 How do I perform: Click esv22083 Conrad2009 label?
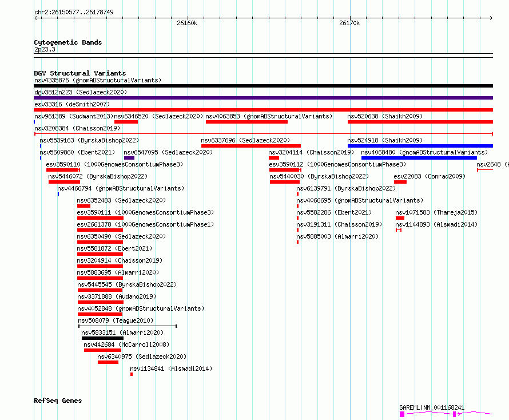click(x=430, y=176)
